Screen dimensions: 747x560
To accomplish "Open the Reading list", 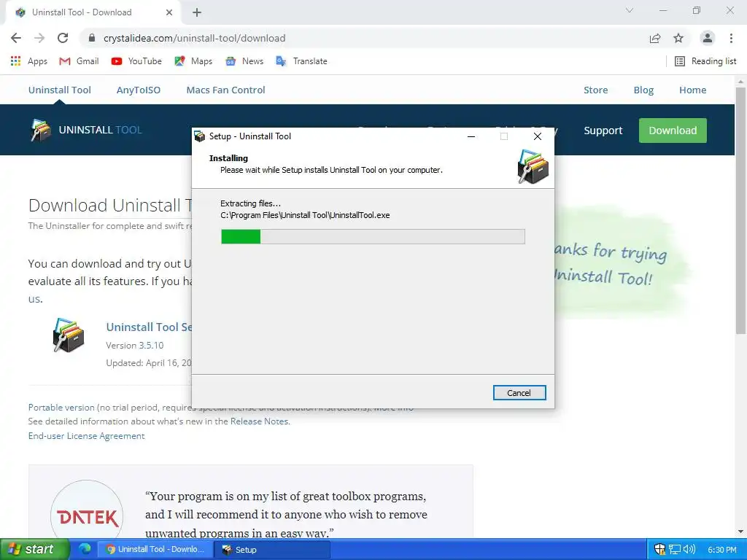I will click(x=705, y=61).
